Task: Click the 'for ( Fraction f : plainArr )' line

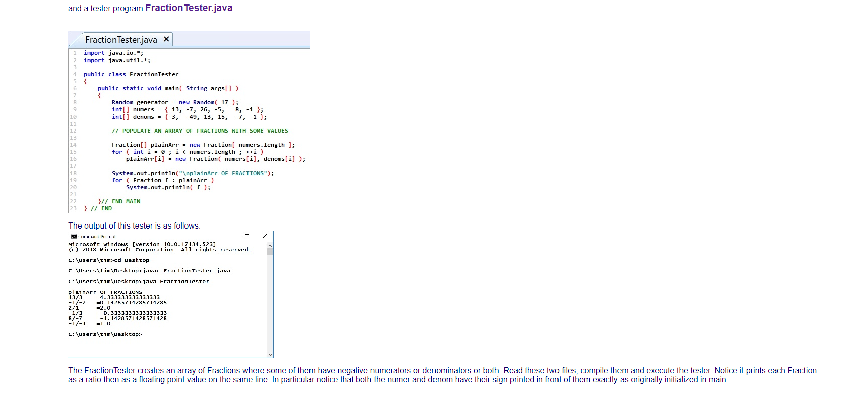Action: point(163,180)
